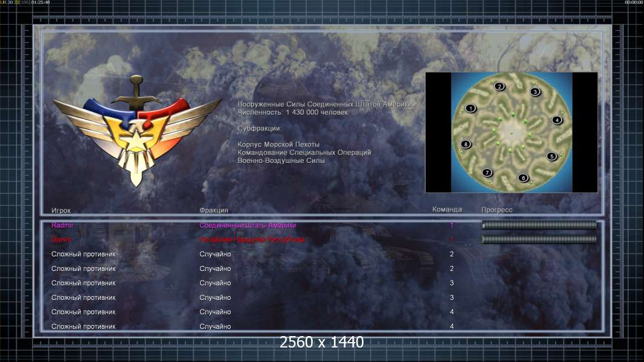Screen dimensions: 644x362
Task: Click the winged eagle faction emblem
Action: click(x=137, y=131)
